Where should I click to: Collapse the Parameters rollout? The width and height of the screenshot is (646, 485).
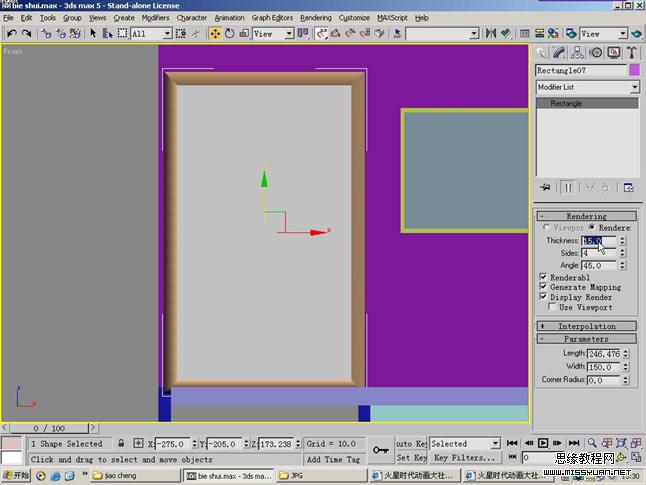point(587,339)
